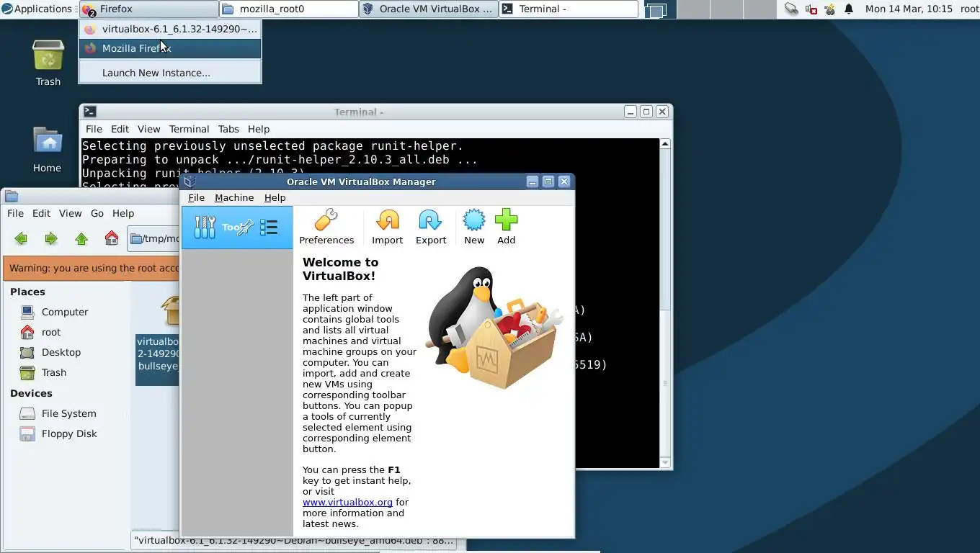This screenshot has height=553, width=980.
Task: Open the Tools list menu icon
Action: 269,228
